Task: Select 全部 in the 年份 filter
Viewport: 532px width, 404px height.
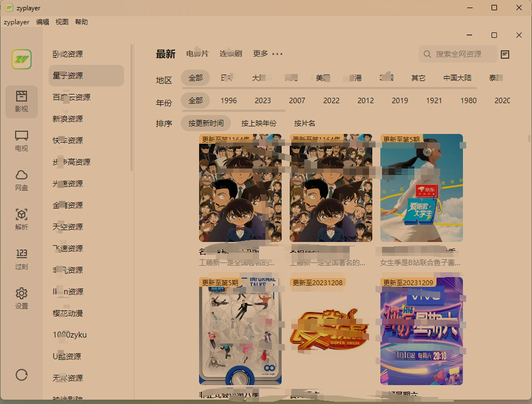Action: 195,100
